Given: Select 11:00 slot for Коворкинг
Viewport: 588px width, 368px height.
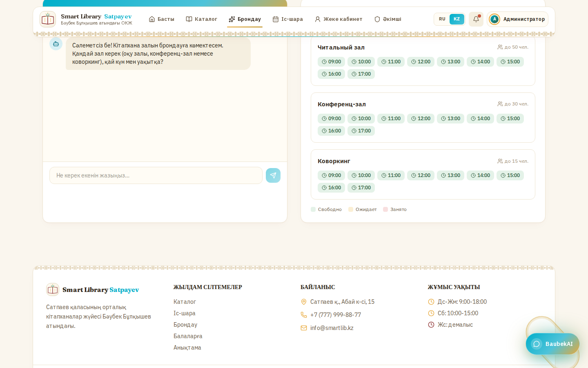Looking at the screenshot, I should pos(391,175).
